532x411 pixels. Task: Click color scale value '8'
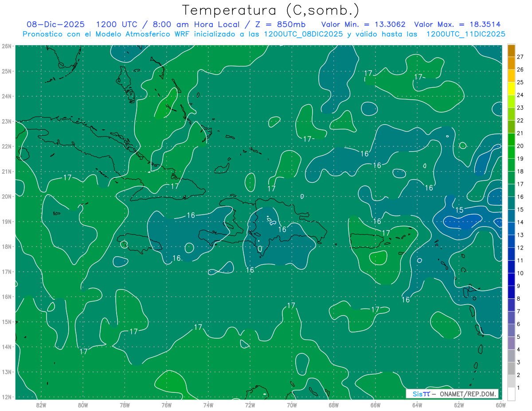518,299
